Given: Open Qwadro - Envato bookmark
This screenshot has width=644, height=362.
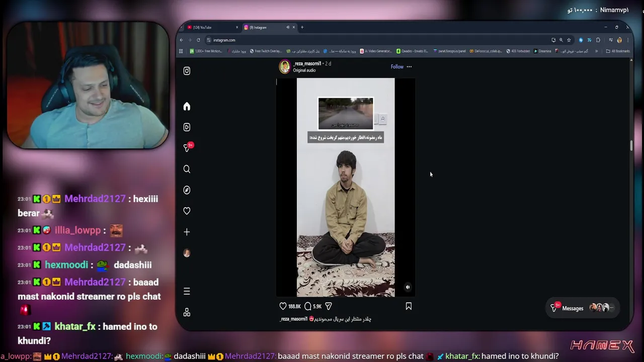Looking at the screenshot, I should [x=412, y=51].
